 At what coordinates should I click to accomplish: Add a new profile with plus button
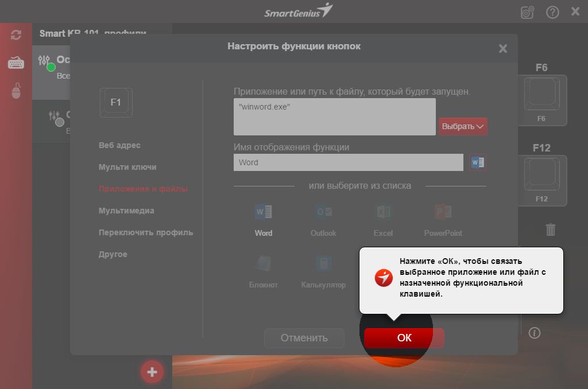pos(152,372)
